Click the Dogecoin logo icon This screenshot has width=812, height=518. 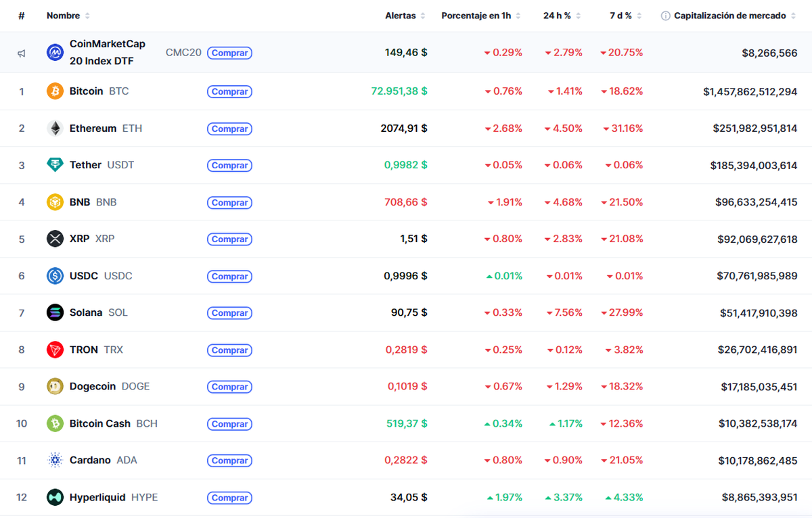pyautogui.click(x=55, y=387)
